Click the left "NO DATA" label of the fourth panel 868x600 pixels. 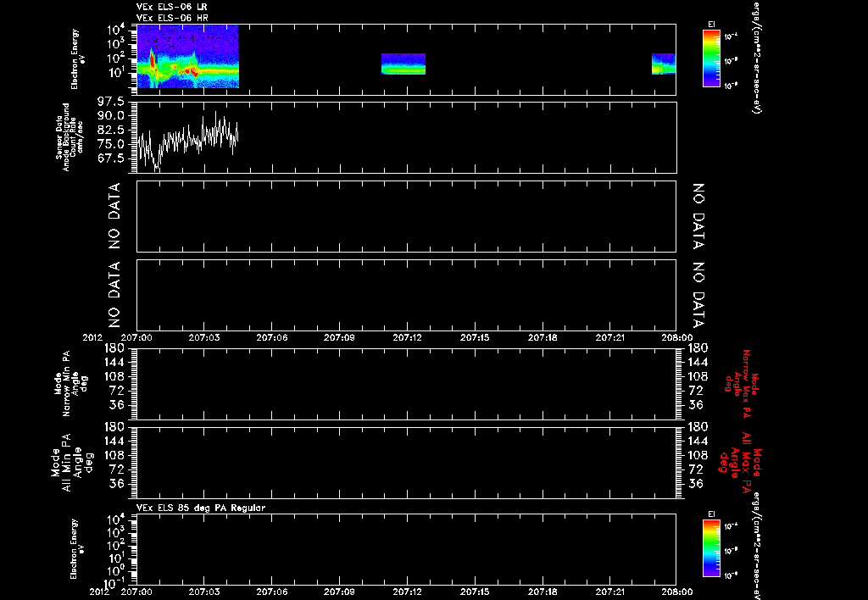tap(114, 295)
